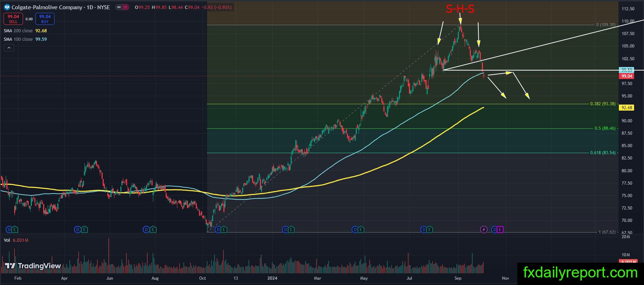Open the dividend D marker for July 2024
This screenshot has width=644, height=285.
pos(423,230)
